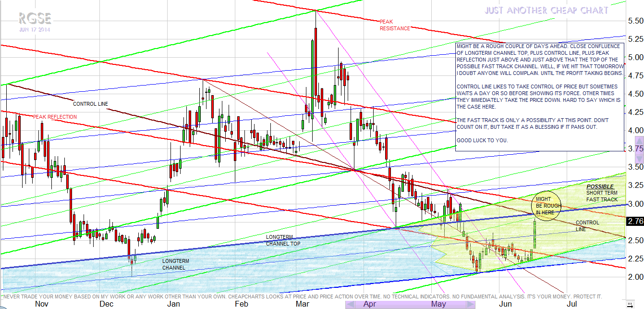Click the 'POSSIBLE SHORT TERM FAST TRACK' label
The width and height of the screenshot is (644, 309).
pyautogui.click(x=601, y=193)
